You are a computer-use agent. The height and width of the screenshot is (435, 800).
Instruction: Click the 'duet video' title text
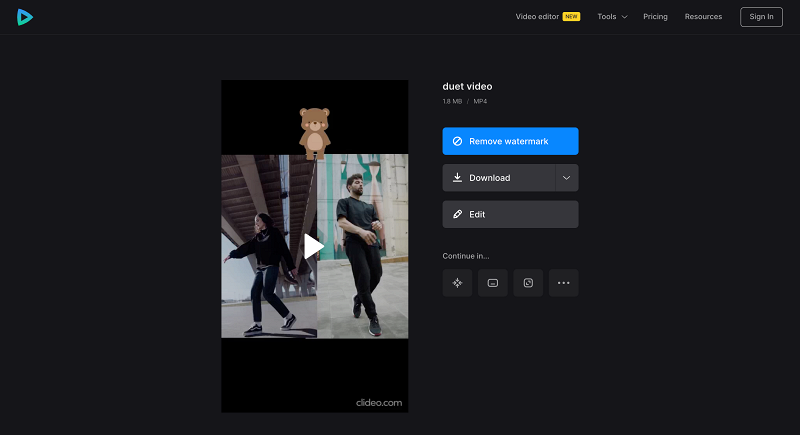467,87
